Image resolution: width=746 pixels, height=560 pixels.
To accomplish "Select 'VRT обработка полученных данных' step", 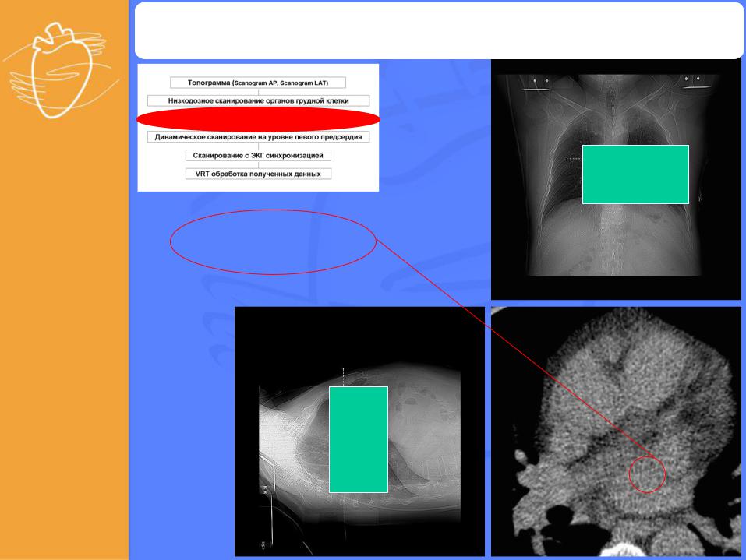I will pos(258,174).
